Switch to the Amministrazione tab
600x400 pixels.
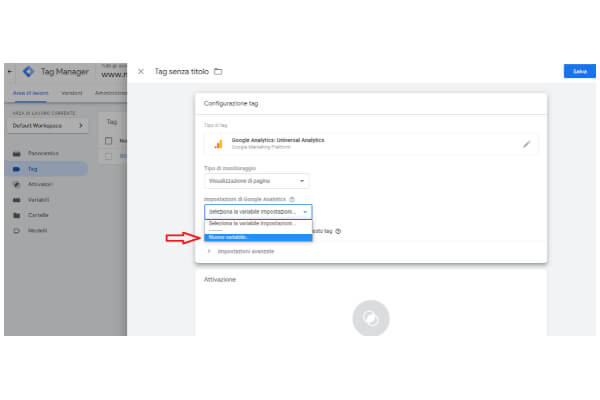pos(111,93)
